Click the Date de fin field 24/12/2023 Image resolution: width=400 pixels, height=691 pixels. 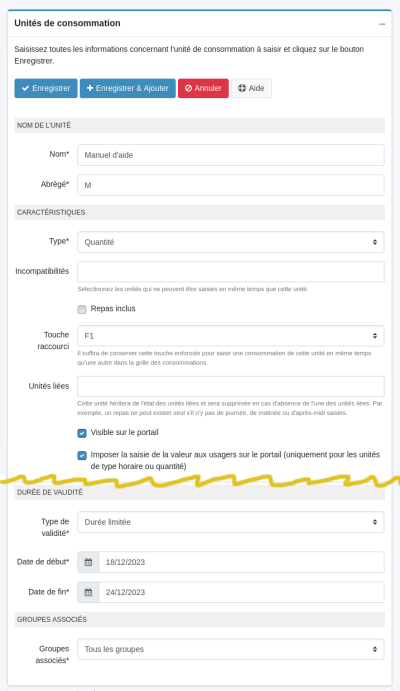241,592
